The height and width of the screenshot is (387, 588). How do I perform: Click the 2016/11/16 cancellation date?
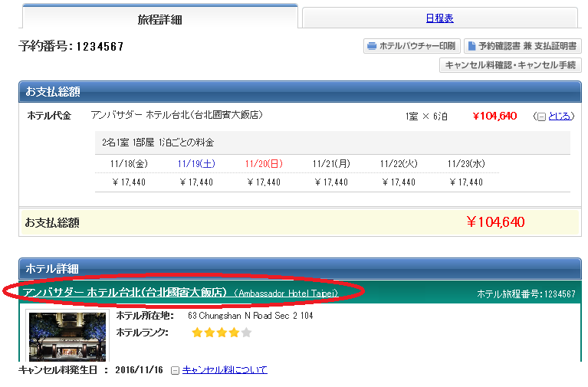pos(139,370)
